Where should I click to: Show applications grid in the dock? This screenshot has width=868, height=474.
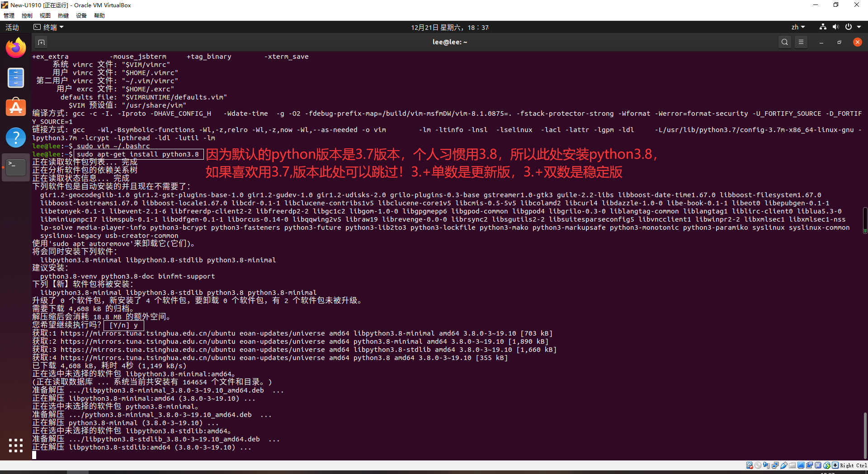tap(16, 446)
